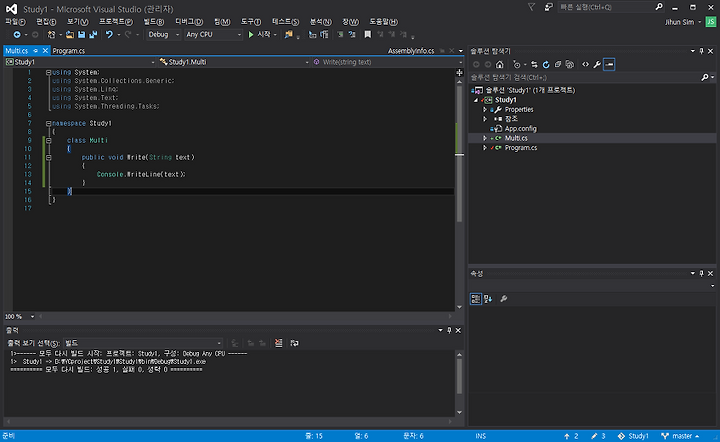Click the Sync with Active Document icon

pos(534,65)
